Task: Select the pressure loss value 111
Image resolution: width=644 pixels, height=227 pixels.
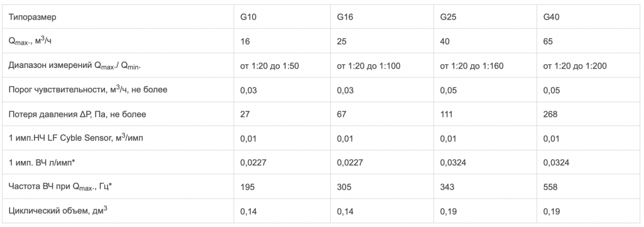Action: click(x=447, y=114)
